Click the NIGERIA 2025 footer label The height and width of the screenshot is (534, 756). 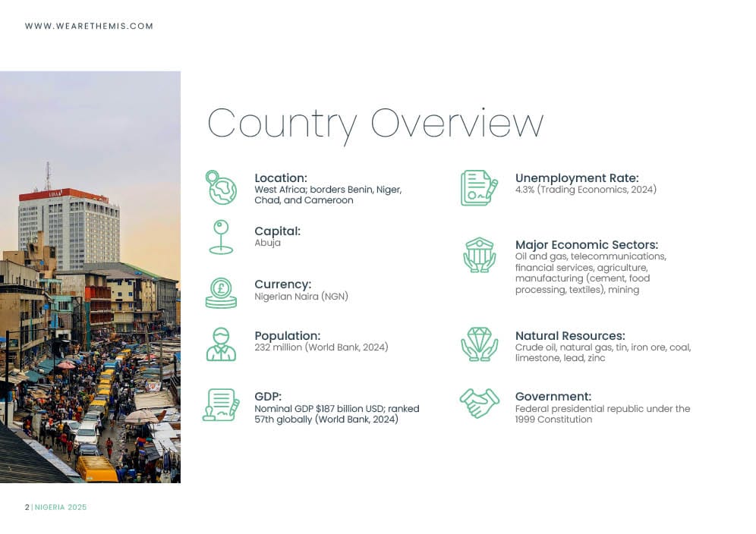pyautogui.click(x=61, y=507)
